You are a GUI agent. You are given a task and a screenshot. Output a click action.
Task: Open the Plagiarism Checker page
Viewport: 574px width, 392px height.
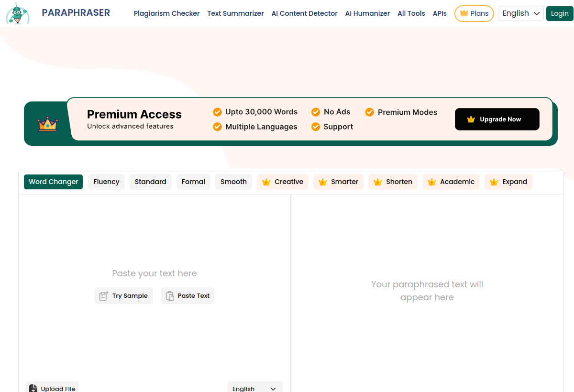166,13
